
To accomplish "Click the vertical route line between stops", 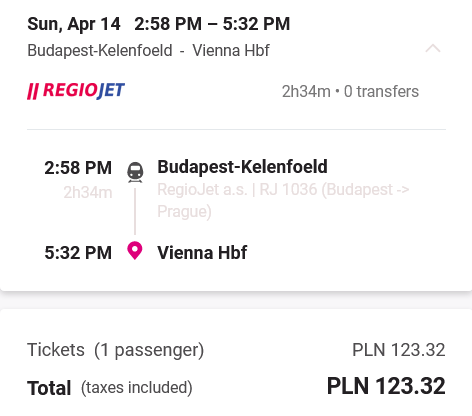I will point(135,211).
